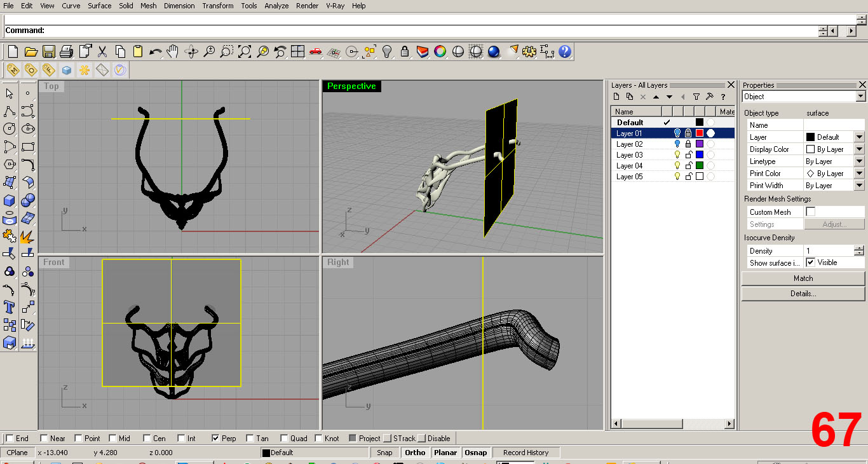Click the Undo arrow icon

point(155,51)
